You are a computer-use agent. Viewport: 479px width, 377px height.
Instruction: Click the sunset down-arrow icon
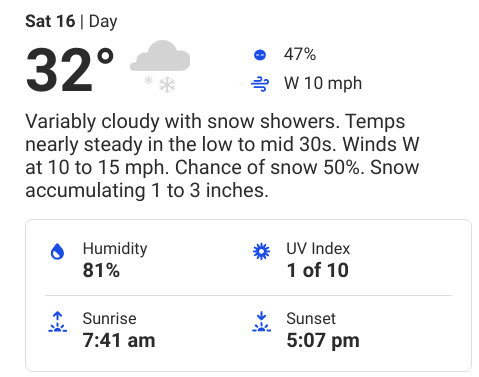tap(261, 322)
